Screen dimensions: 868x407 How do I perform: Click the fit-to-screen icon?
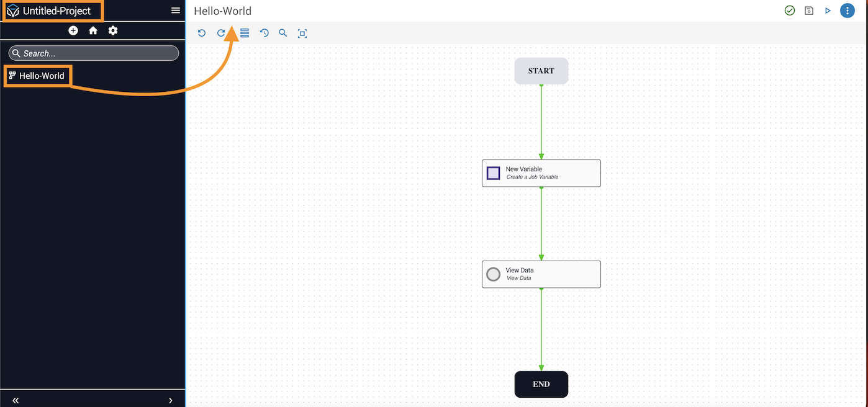[302, 34]
